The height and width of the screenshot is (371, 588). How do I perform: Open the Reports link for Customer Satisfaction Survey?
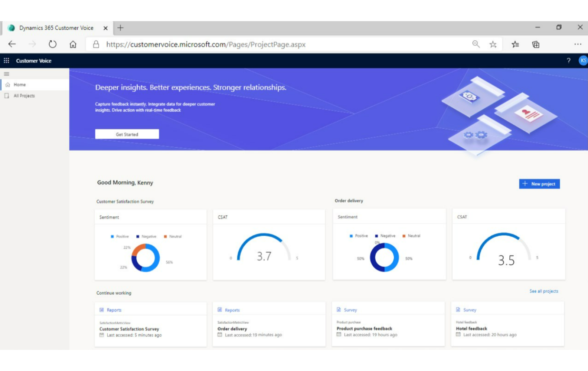(x=114, y=310)
